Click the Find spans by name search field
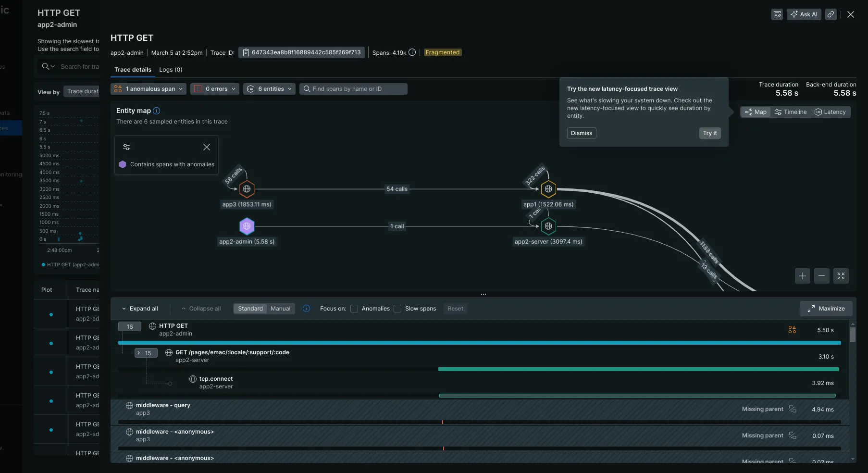This screenshot has height=473, width=868. coord(354,88)
